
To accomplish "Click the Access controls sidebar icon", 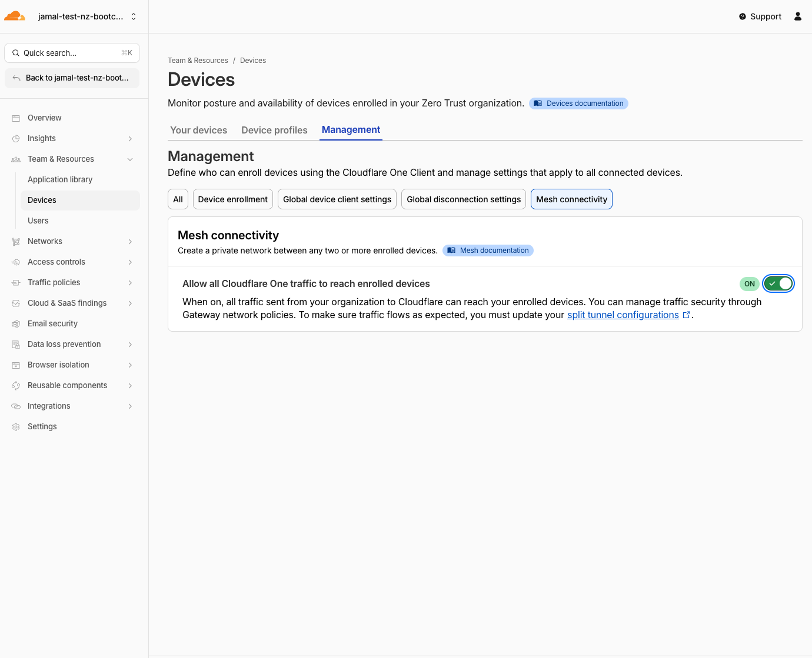I will [x=16, y=262].
